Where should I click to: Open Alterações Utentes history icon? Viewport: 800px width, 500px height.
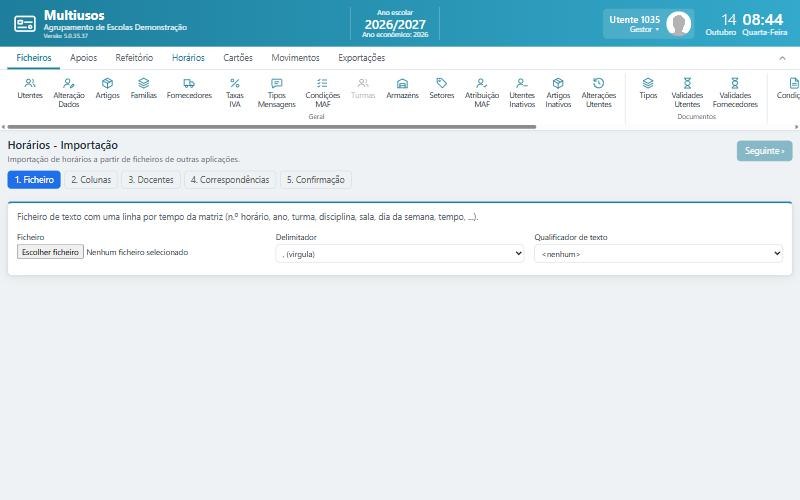pyautogui.click(x=598, y=93)
